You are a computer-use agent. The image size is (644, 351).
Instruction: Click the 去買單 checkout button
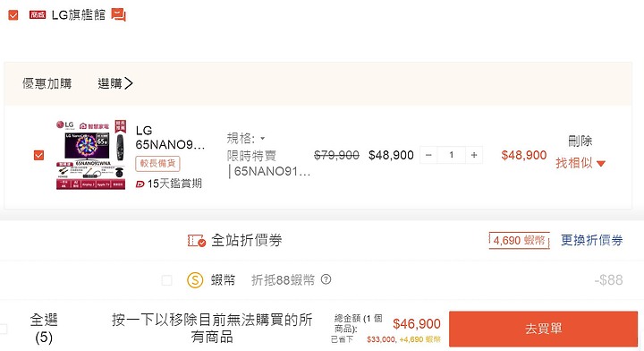click(543, 329)
